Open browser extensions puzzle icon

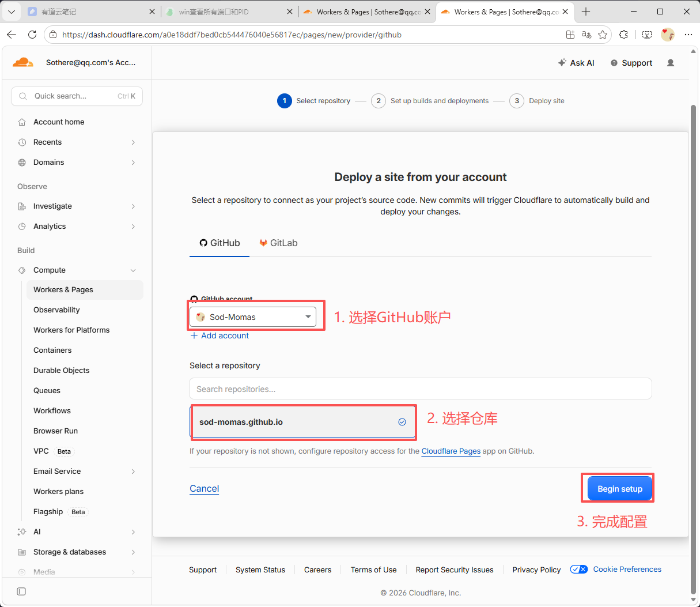(623, 35)
